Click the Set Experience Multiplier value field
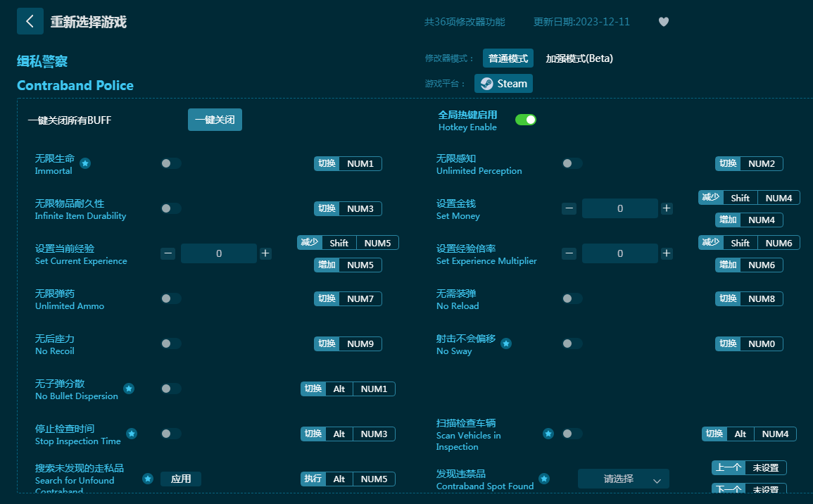This screenshot has width=813, height=504. click(620, 253)
